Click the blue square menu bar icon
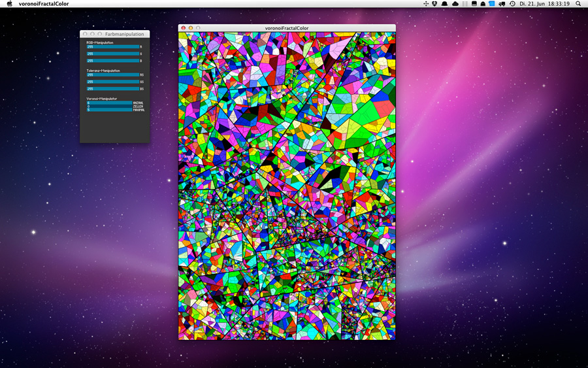The image size is (588, 368). [492, 4]
